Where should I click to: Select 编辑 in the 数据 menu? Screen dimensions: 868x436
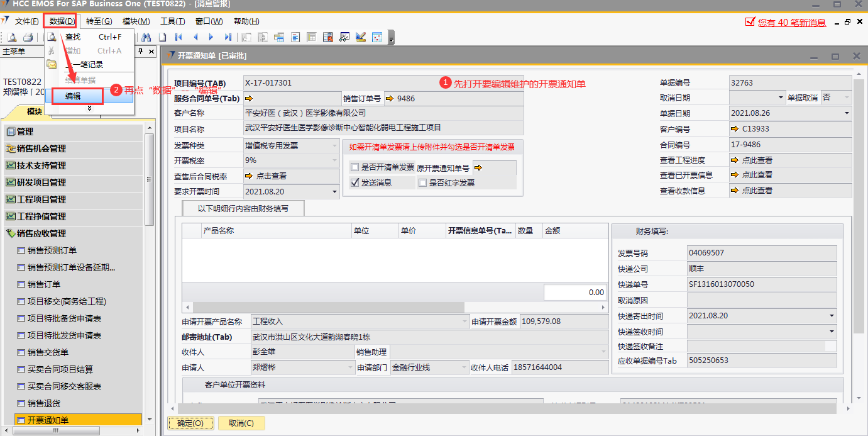point(77,96)
